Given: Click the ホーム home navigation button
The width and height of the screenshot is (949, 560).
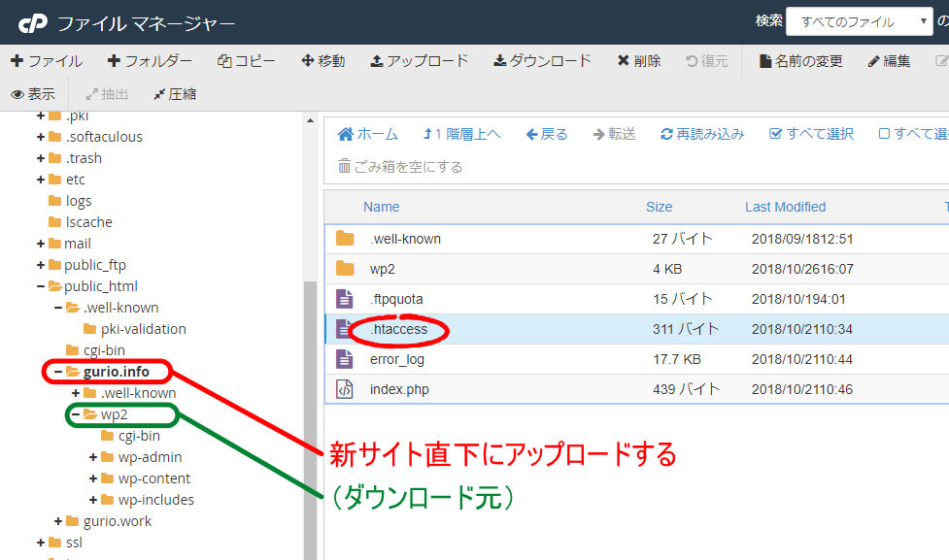Looking at the screenshot, I should tap(367, 134).
